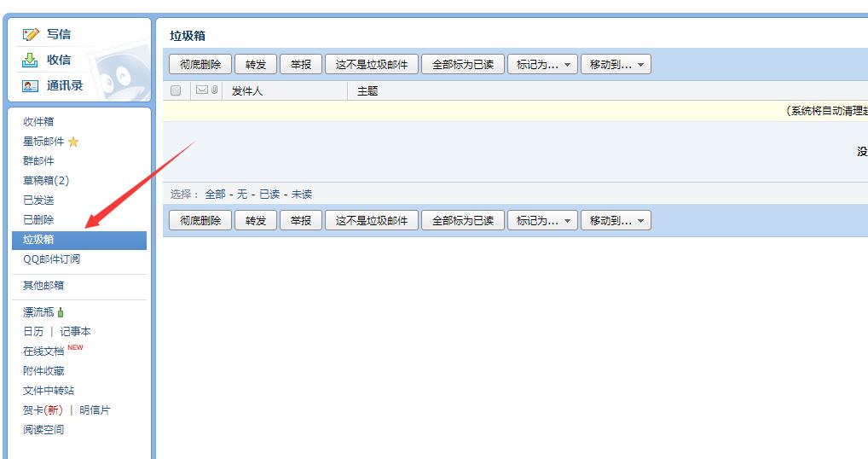Click the green bottle icon beside 漂流瓶
The width and height of the screenshot is (868, 459).
61,312
